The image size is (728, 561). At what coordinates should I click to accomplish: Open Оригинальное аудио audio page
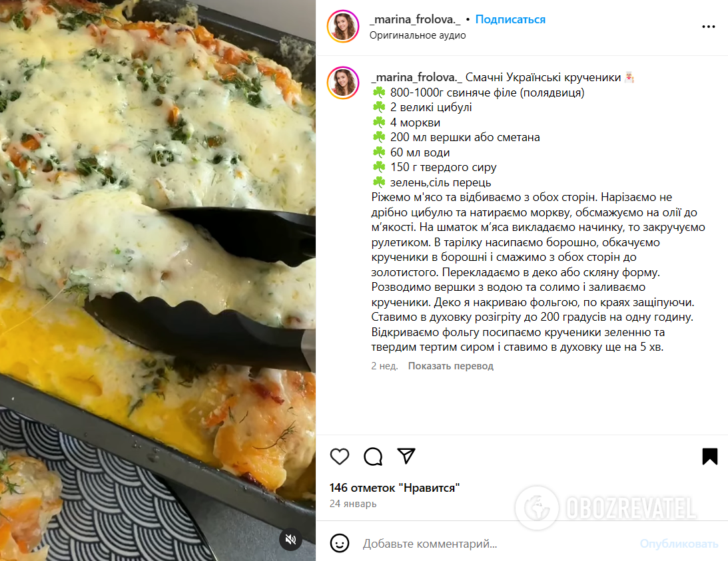tap(418, 35)
